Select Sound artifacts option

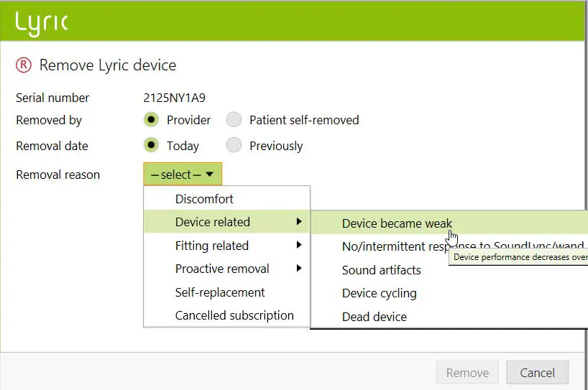(x=449, y=270)
